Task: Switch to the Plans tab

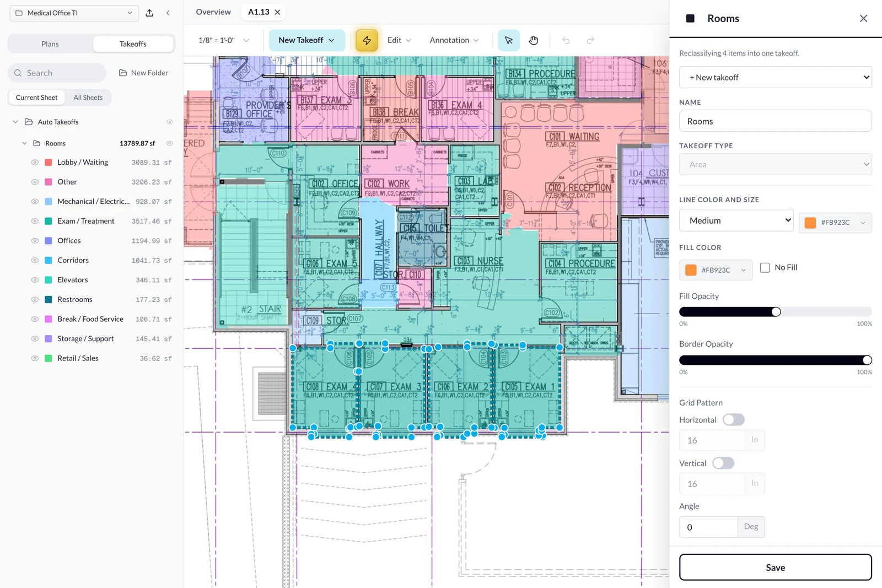Action: [50, 44]
